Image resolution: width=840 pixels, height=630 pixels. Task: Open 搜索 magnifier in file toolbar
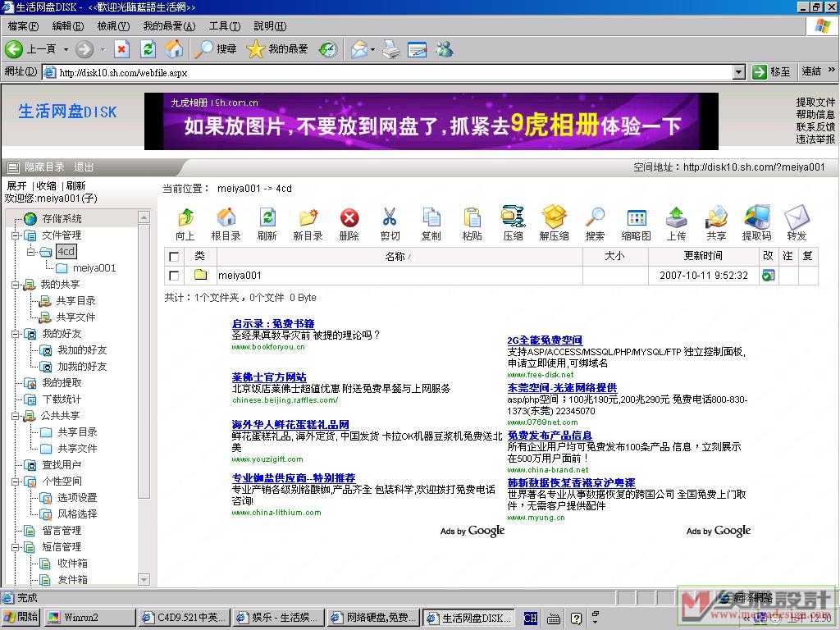click(595, 217)
